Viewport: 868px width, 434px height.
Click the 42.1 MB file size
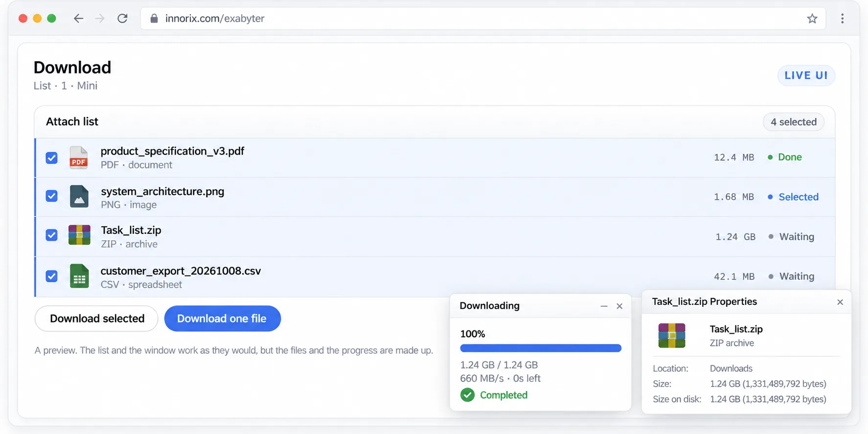734,277
